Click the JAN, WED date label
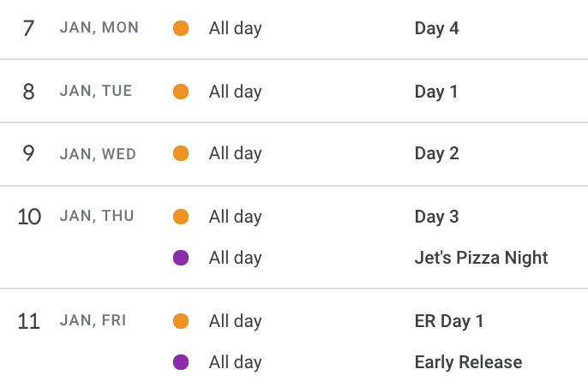588x387 pixels. 98,154
